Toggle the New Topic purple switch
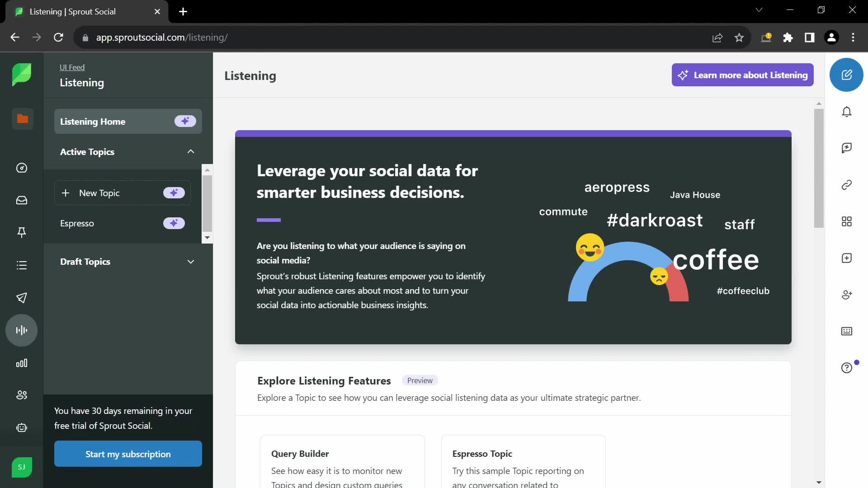Image resolution: width=868 pixels, height=488 pixels. (x=174, y=192)
